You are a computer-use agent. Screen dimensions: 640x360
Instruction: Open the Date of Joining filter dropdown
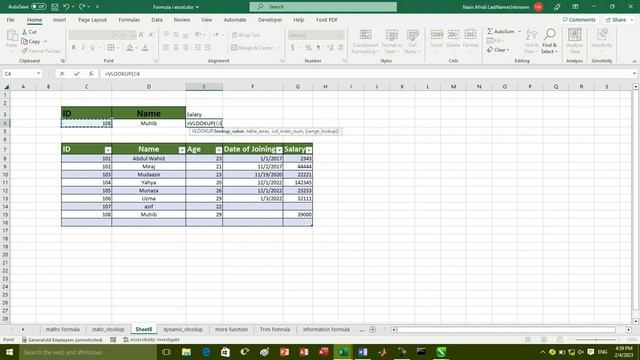(279, 150)
